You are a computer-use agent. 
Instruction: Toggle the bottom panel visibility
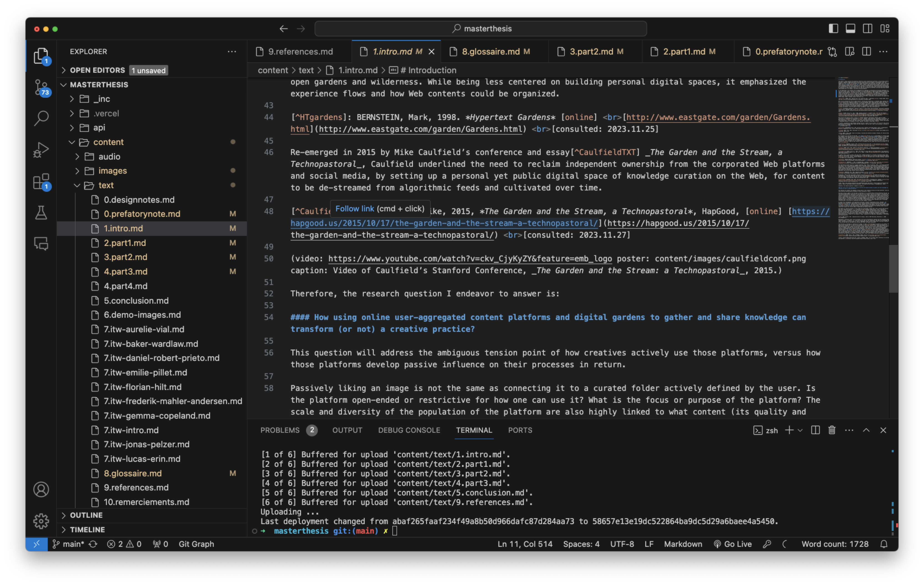(850, 28)
